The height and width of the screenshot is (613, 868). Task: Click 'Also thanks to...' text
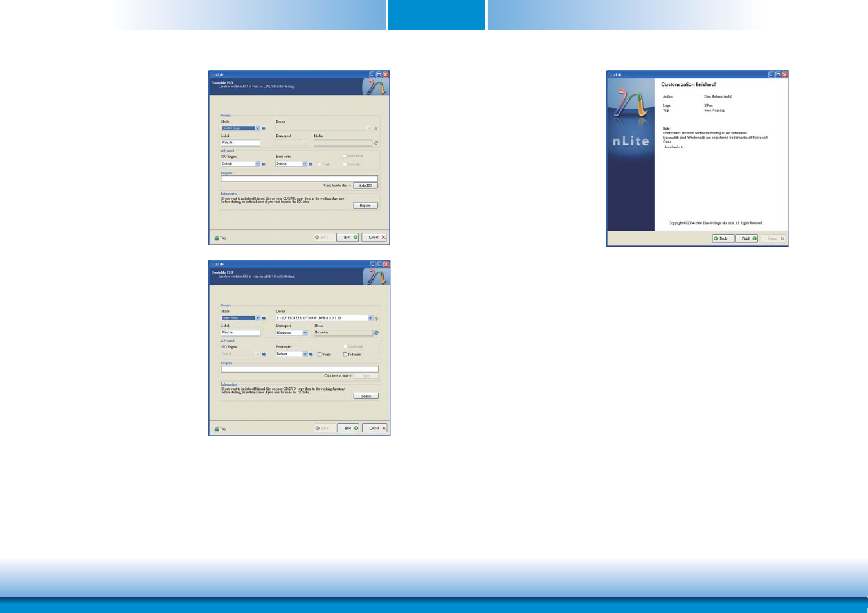pyautogui.click(x=675, y=147)
